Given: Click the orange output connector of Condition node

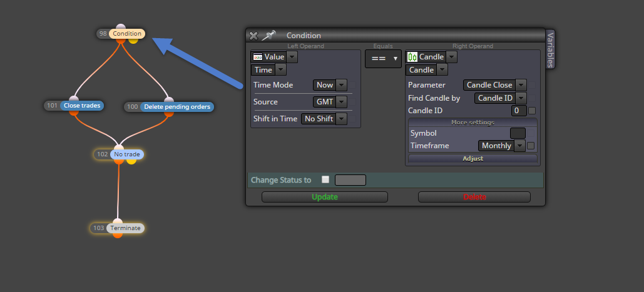Looking at the screenshot, I should pyautogui.click(x=121, y=40).
